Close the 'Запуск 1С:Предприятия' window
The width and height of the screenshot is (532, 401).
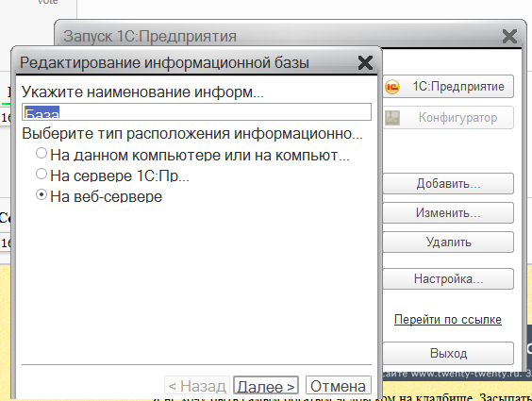coord(509,36)
